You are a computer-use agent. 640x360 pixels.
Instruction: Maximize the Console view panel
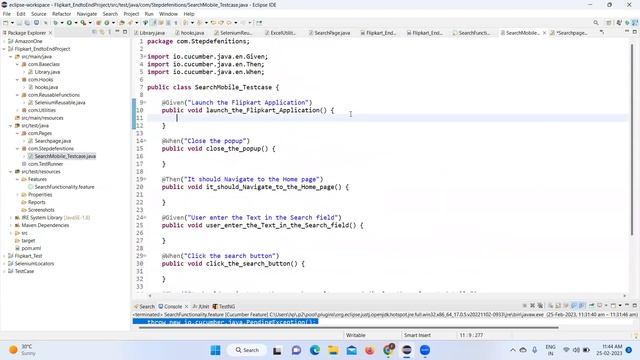pyautogui.click(x=635, y=305)
